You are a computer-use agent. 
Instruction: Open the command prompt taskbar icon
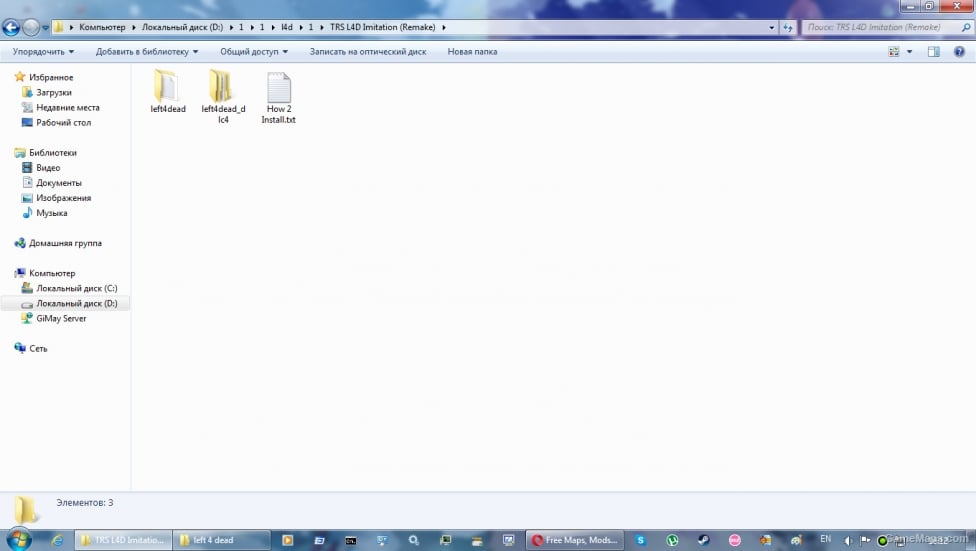pos(350,540)
